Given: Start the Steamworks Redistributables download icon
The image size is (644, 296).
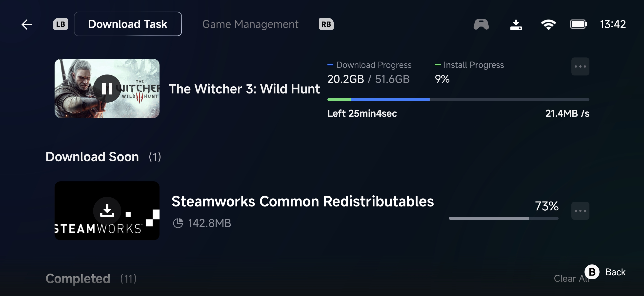Looking at the screenshot, I should (x=107, y=211).
